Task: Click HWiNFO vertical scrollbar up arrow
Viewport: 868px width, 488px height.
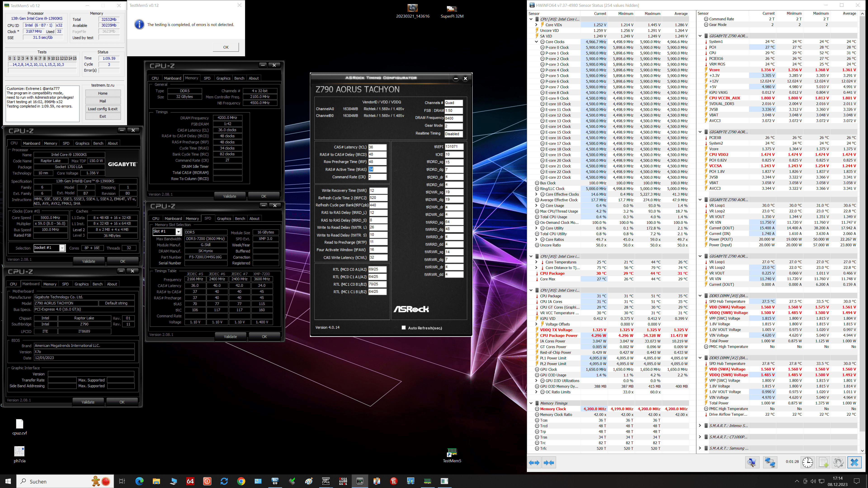Action: point(863,14)
